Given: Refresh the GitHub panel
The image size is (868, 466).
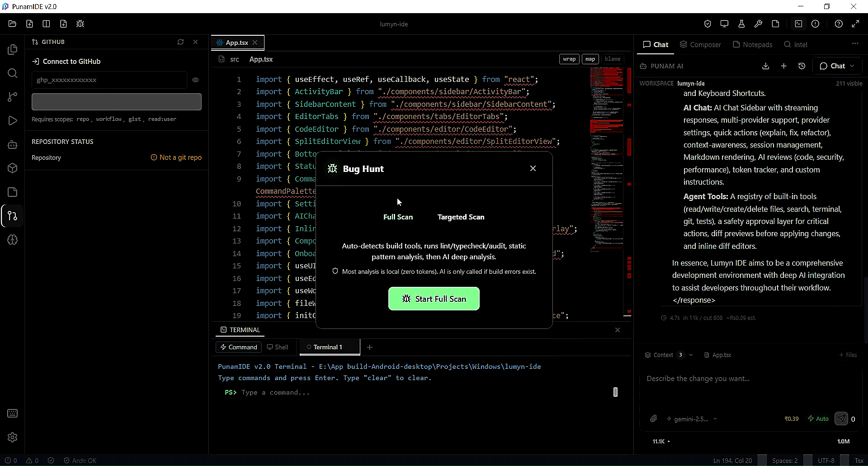Looking at the screenshot, I should click(x=180, y=42).
